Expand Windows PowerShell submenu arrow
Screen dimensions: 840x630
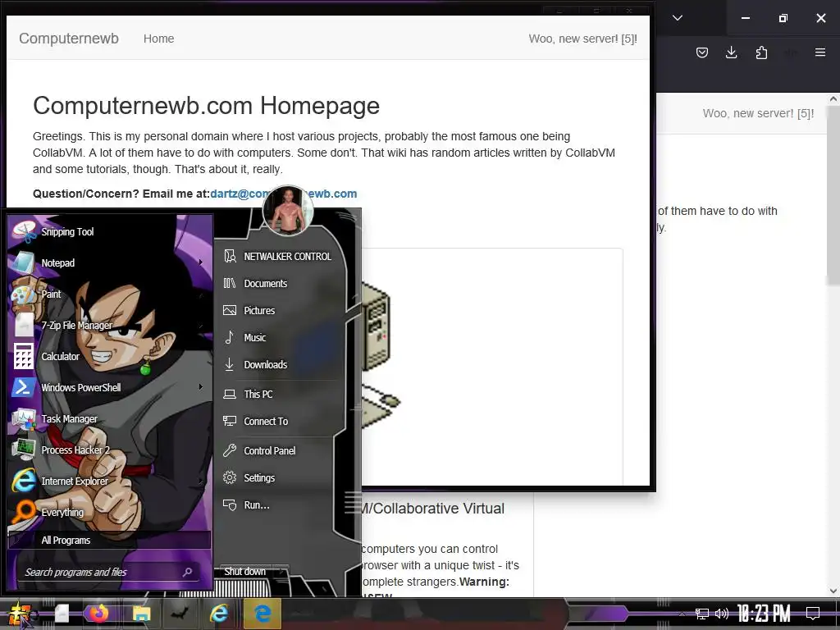click(x=200, y=387)
